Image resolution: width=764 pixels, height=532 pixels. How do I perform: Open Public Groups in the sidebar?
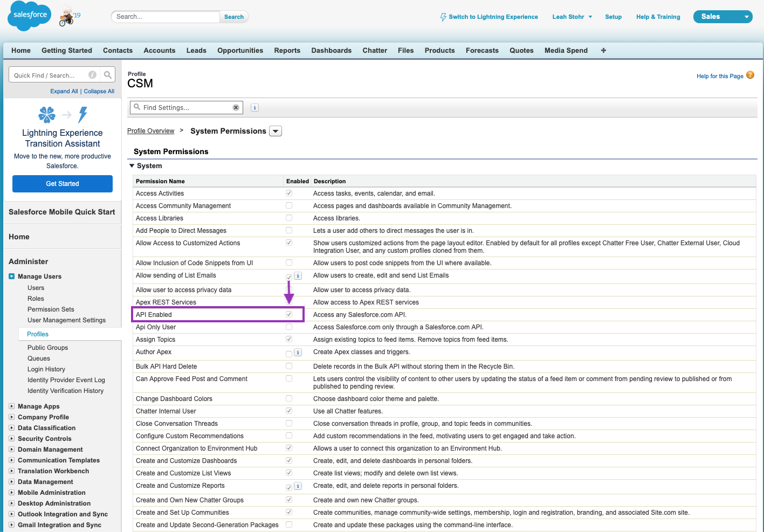pyautogui.click(x=48, y=348)
